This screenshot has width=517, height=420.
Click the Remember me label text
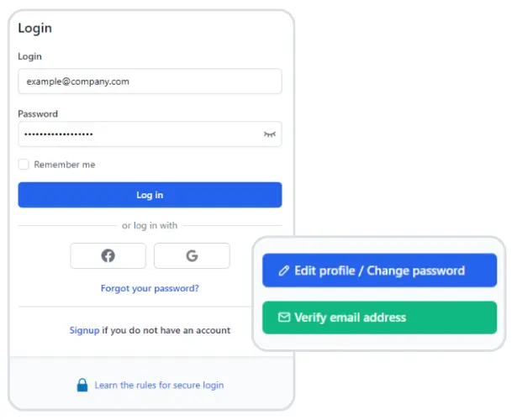(65, 165)
